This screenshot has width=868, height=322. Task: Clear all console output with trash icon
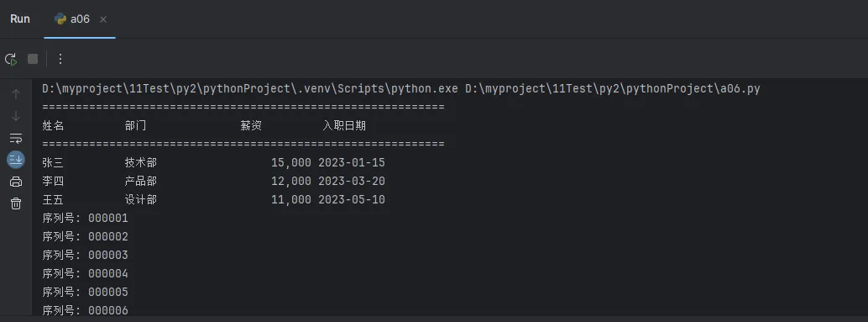click(16, 203)
